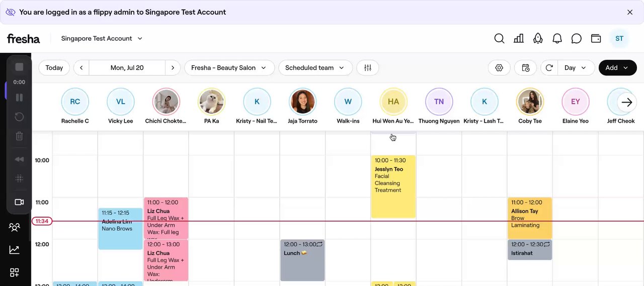Click the Add button
The width and height of the screenshot is (644, 286).
point(617,68)
